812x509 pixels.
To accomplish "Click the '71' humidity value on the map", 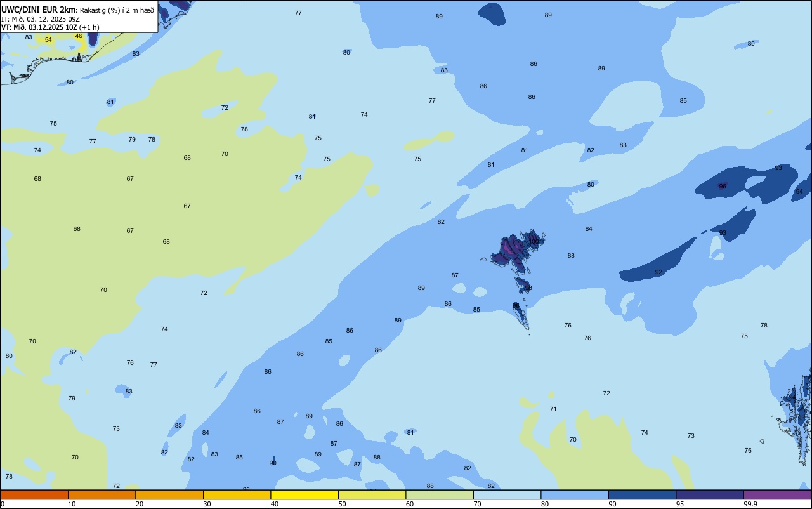I will coord(553,409).
